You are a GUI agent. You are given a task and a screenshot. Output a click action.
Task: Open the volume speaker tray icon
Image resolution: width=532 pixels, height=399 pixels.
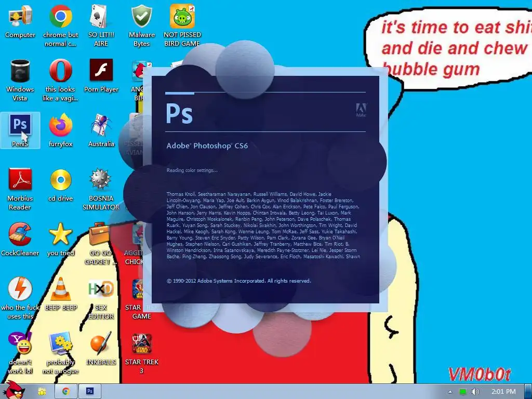click(x=475, y=392)
